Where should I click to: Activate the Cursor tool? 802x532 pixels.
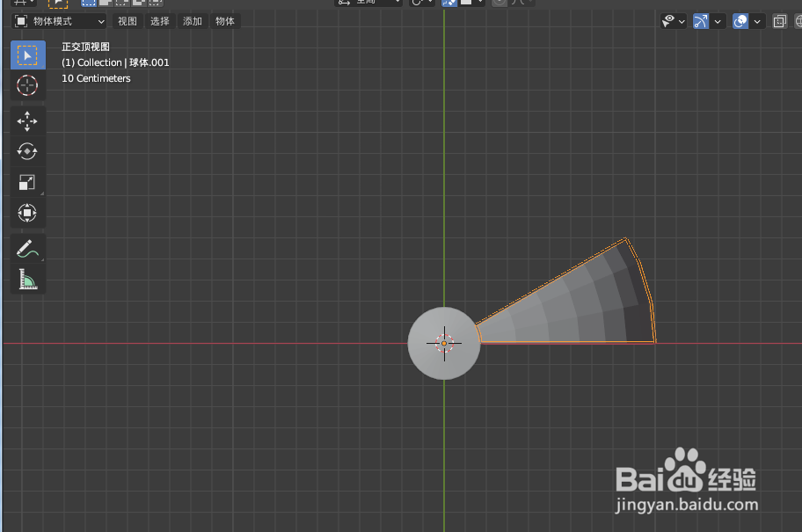(x=27, y=85)
